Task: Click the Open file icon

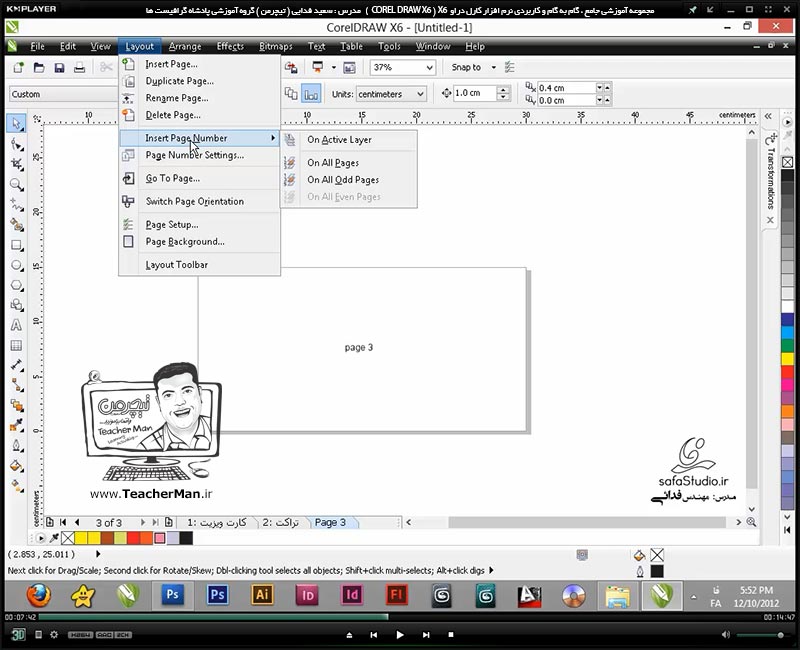Action: [39, 67]
